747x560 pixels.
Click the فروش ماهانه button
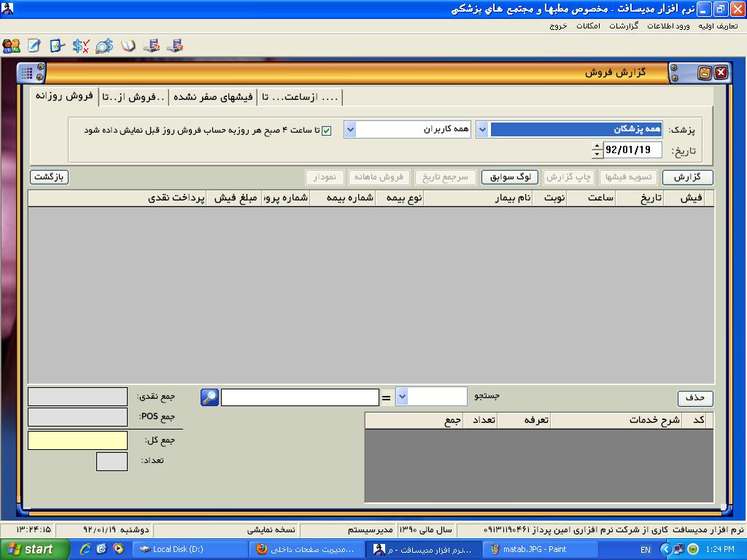(379, 177)
